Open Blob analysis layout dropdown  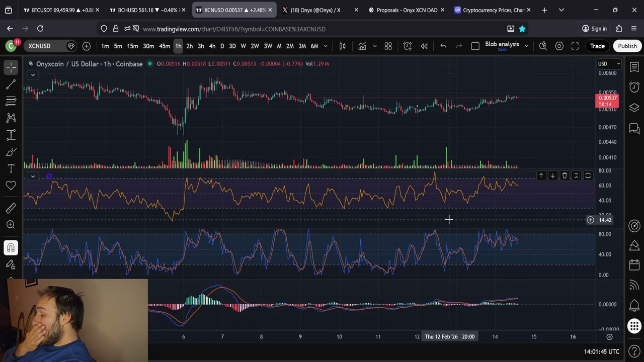(x=526, y=46)
